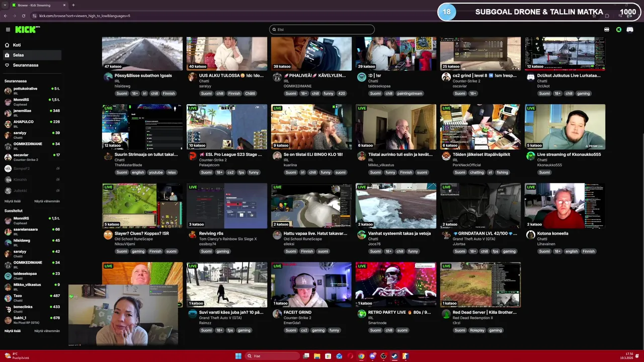
Task: Click the green K icon in header
Action: pyautogui.click(x=619, y=30)
